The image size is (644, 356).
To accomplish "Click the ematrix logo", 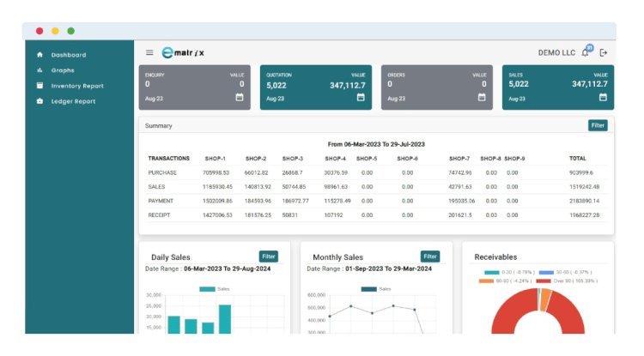I will coord(183,52).
